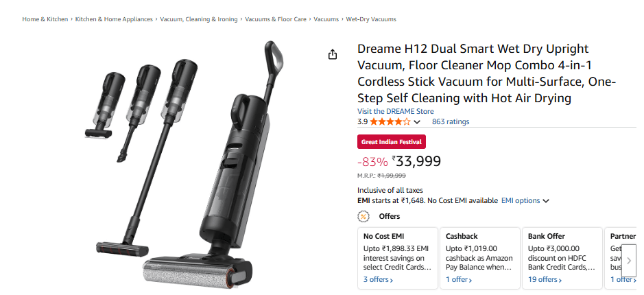644x295 pixels.
Task: Navigate to Vacuum, Cleaning & Ironing category
Action: pos(199,19)
